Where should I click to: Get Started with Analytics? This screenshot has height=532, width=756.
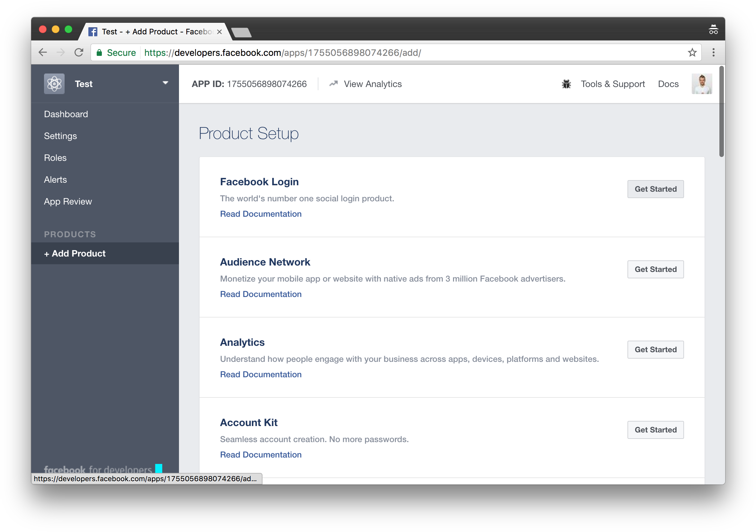pos(655,350)
